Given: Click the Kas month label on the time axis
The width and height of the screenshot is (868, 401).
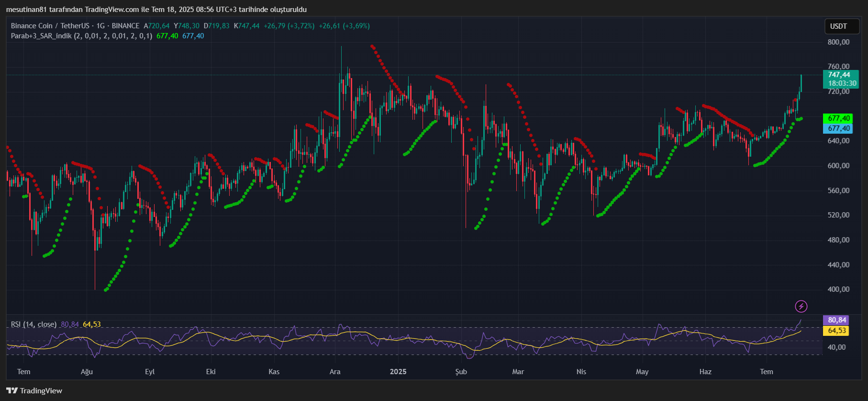Looking at the screenshot, I should click(x=274, y=372).
